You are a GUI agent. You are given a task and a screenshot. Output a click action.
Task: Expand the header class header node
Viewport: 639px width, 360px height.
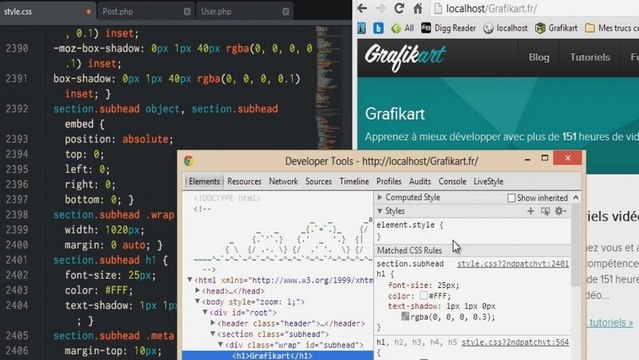pyautogui.click(x=213, y=323)
